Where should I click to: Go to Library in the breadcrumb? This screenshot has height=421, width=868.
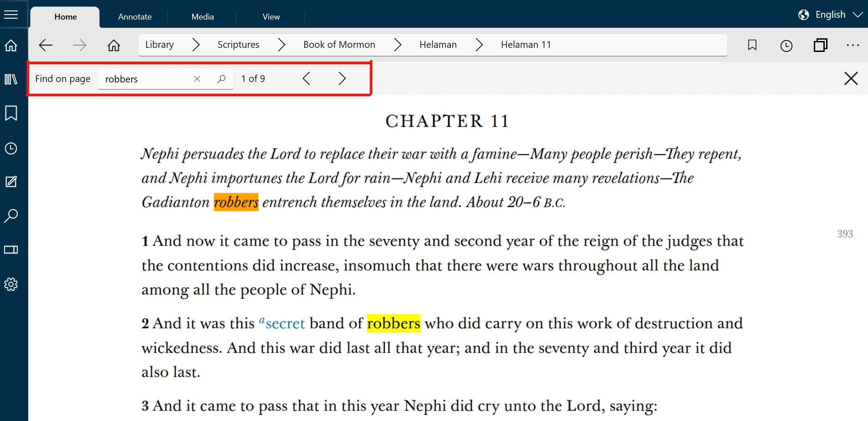point(159,45)
